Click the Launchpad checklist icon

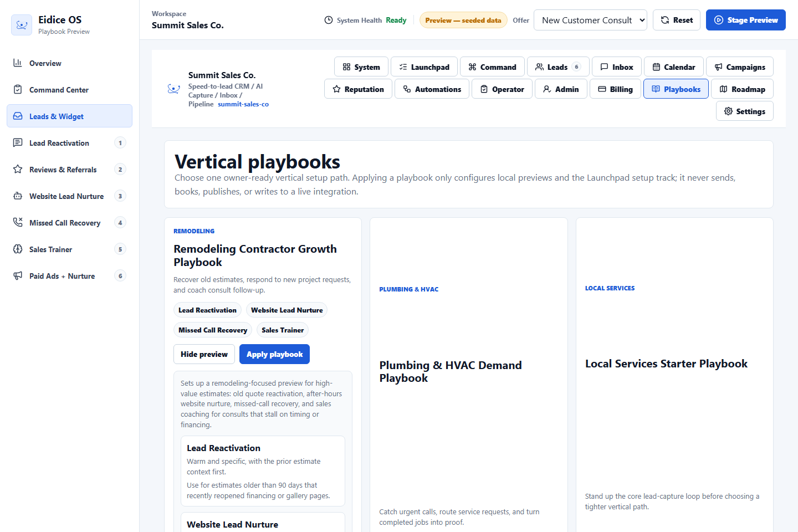(x=403, y=66)
